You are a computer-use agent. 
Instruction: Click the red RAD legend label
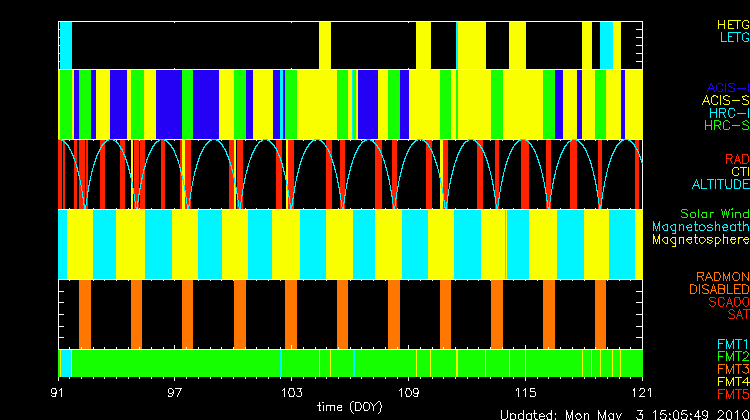735,159
